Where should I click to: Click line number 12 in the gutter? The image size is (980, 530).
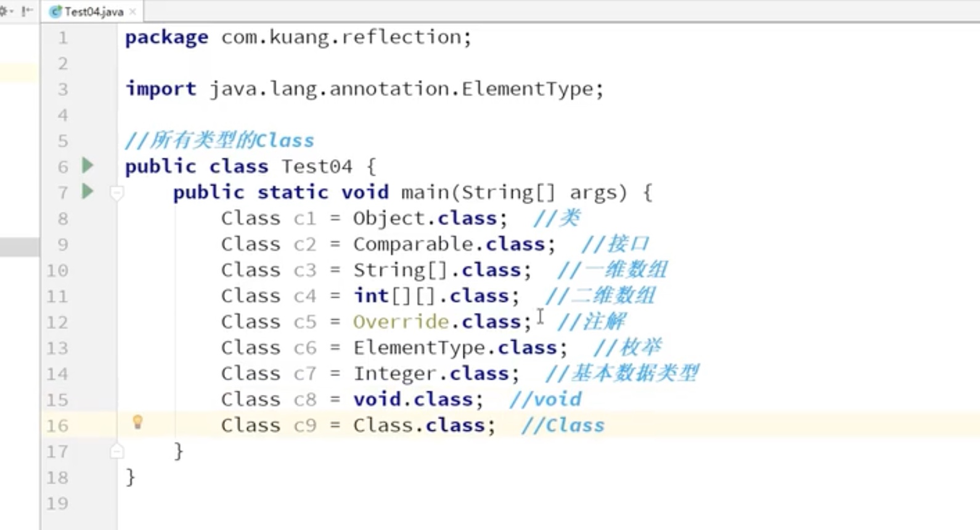[57, 322]
